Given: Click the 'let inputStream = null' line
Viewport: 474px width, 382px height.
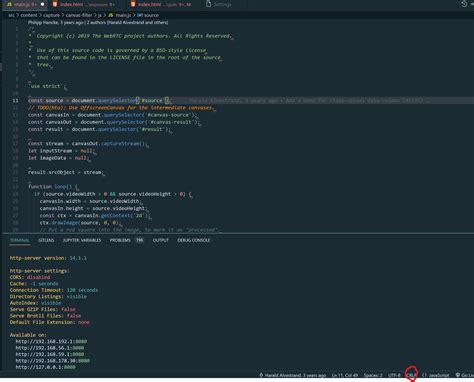Looking at the screenshot, I should [62, 151].
